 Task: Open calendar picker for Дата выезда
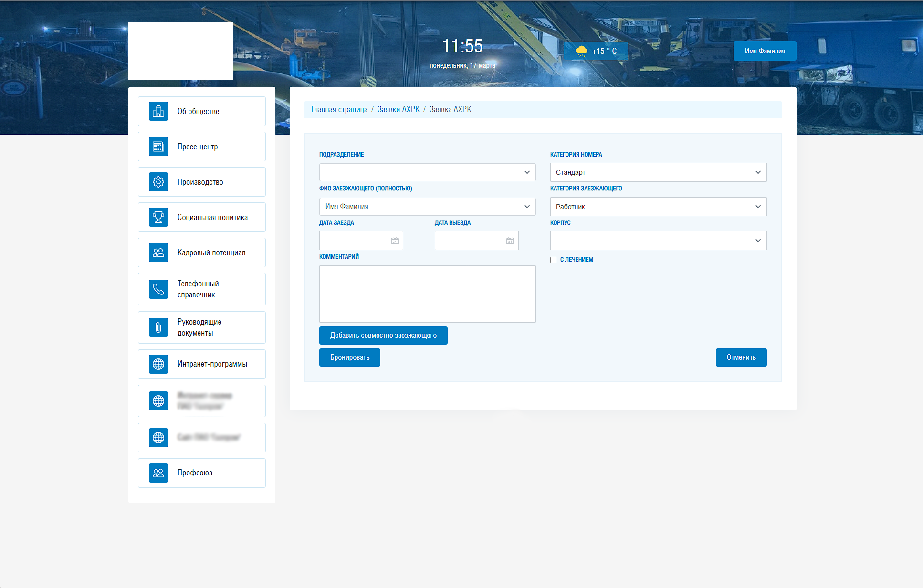(x=510, y=241)
